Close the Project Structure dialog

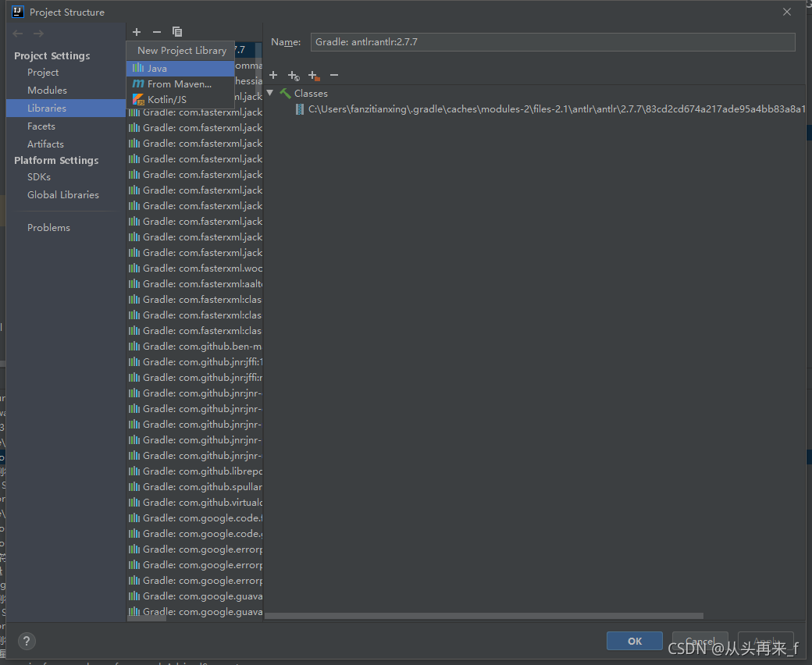coord(787,12)
